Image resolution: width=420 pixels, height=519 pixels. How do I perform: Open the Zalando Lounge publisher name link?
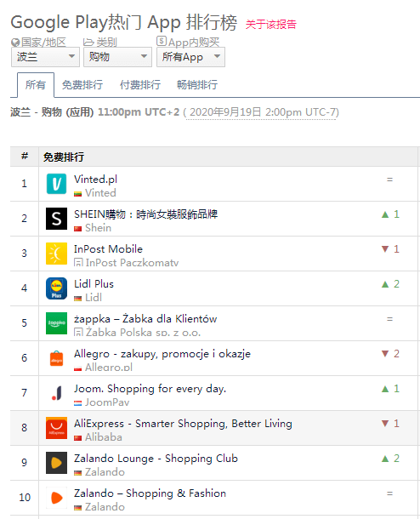point(105,472)
